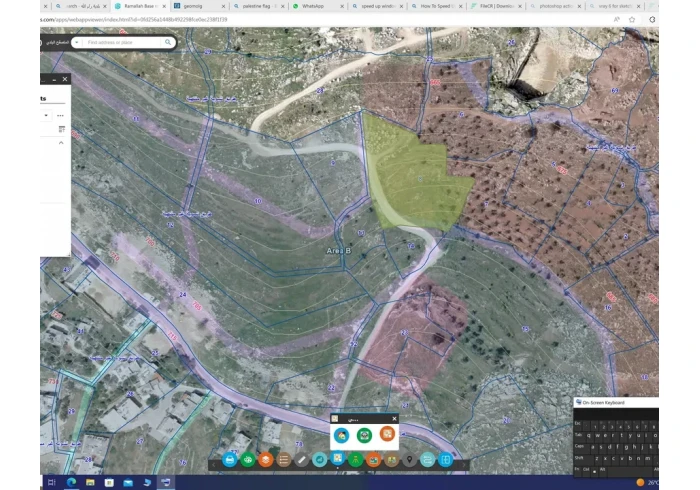Viewport: 700px width, 490px height.
Task: Click the green icon in the popup panel
Action: coord(365,435)
